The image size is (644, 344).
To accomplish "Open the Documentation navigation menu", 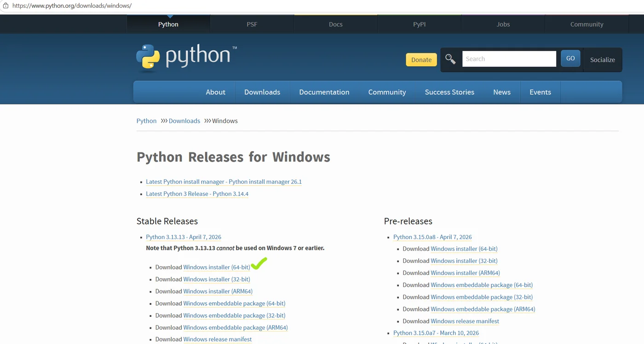I will click(x=324, y=92).
